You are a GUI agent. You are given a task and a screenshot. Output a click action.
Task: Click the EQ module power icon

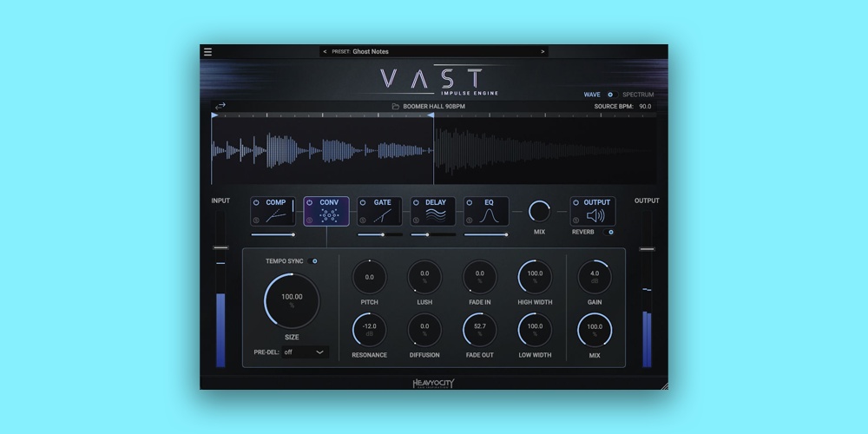(470, 202)
